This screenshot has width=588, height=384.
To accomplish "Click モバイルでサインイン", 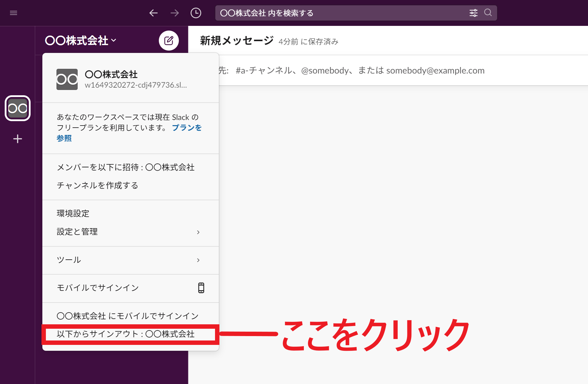I will [98, 288].
